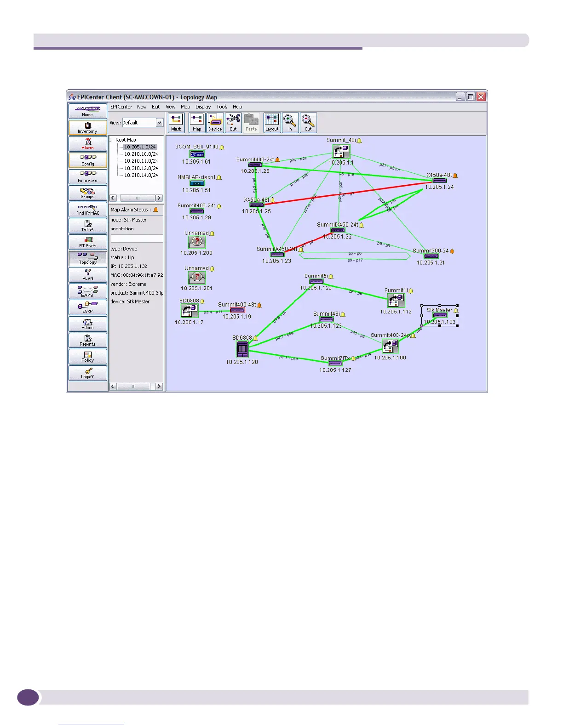Select the NMSLAB-cisco1 device node

click(197, 183)
